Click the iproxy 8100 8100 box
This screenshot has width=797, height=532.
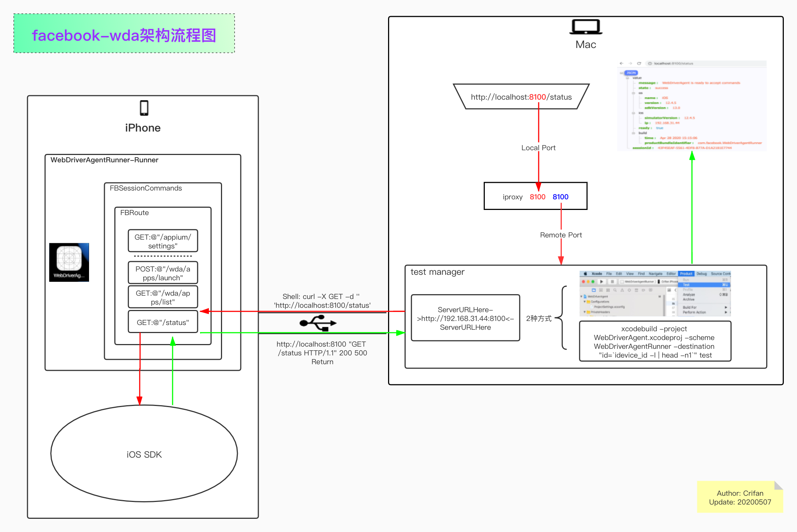[x=535, y=196]
